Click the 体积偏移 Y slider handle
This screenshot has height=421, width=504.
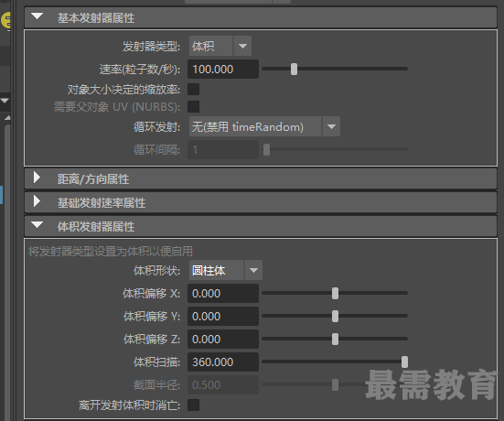pyautogui.click(x=335, y=316)
